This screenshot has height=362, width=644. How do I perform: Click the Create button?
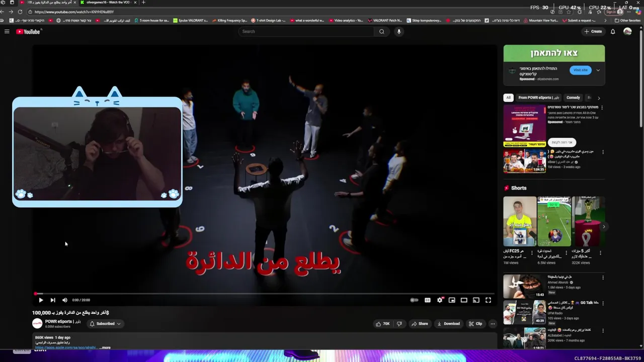(x=593, y=32)
